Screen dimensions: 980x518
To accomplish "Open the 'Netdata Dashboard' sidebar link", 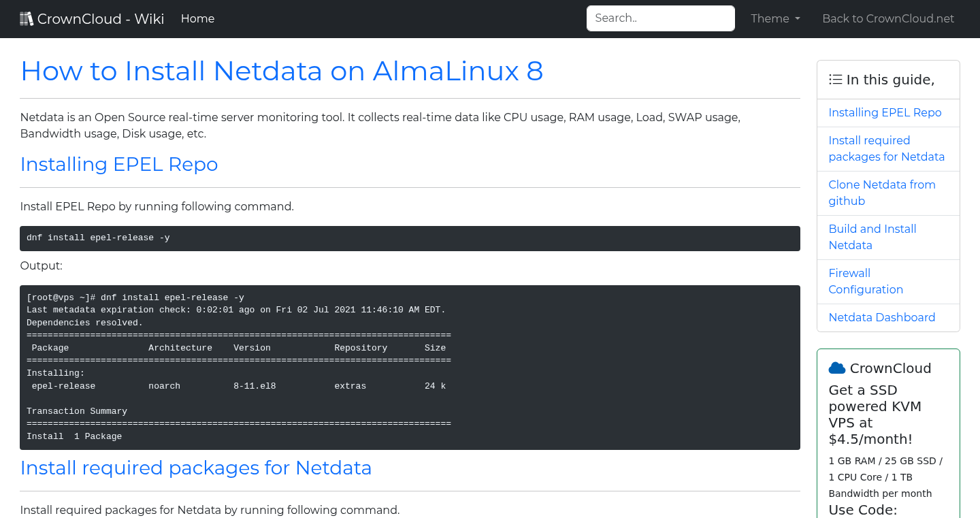I will click(x=881, y=317).
